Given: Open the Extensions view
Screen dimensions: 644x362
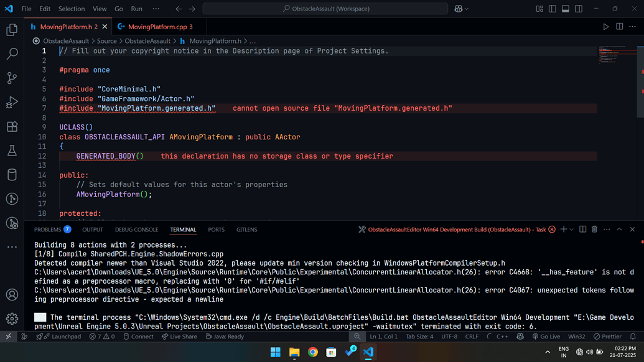Looking at the screenshot, I should click(x=12, y=126).
